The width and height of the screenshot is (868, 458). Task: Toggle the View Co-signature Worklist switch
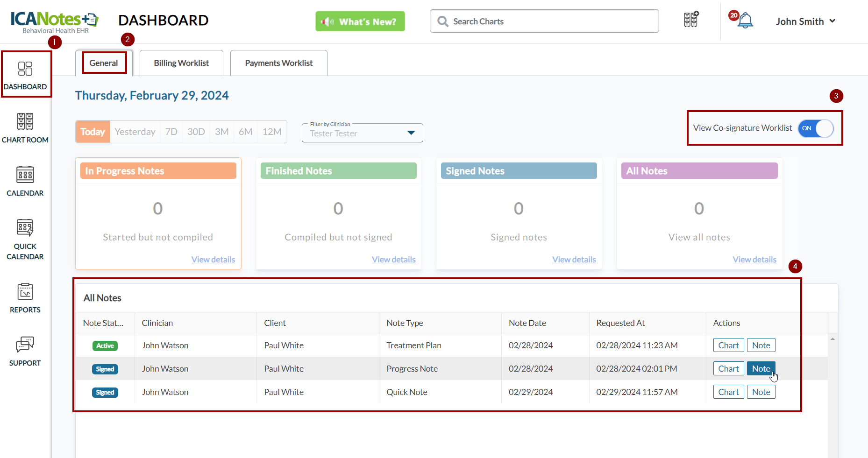(816, 128)
